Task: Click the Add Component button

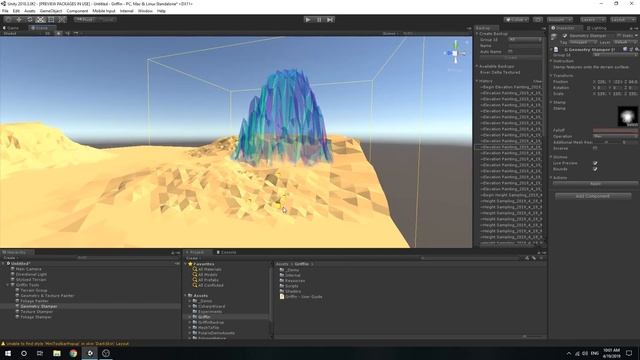Action: pos(593,196)
